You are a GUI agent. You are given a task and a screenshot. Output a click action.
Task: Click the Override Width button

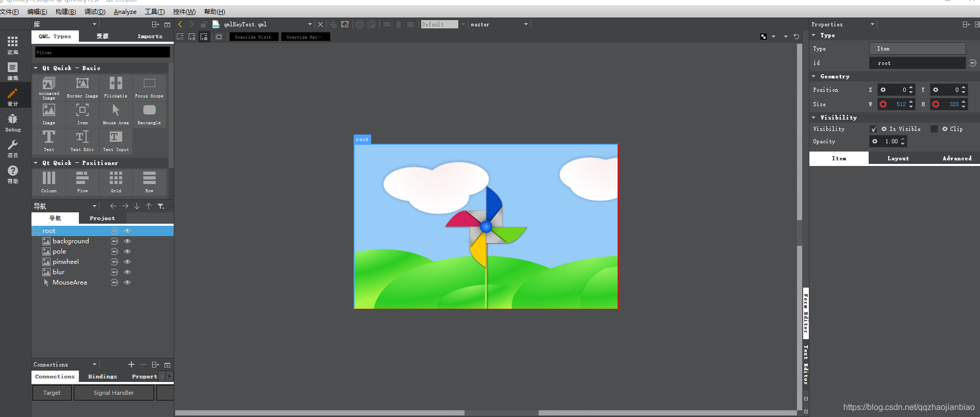253,37
